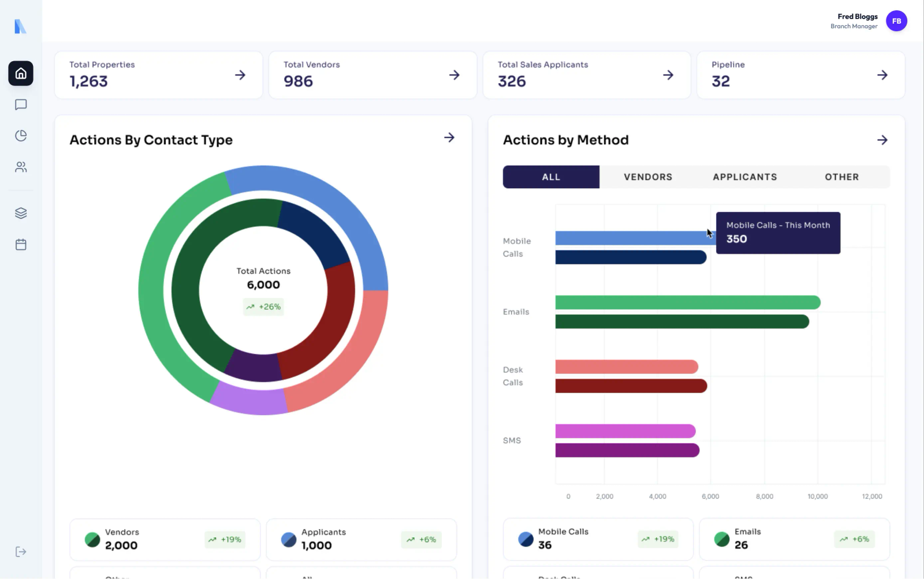Open the calendar icon in sidebar
The image size is (924, 579).
pos(21,244)
